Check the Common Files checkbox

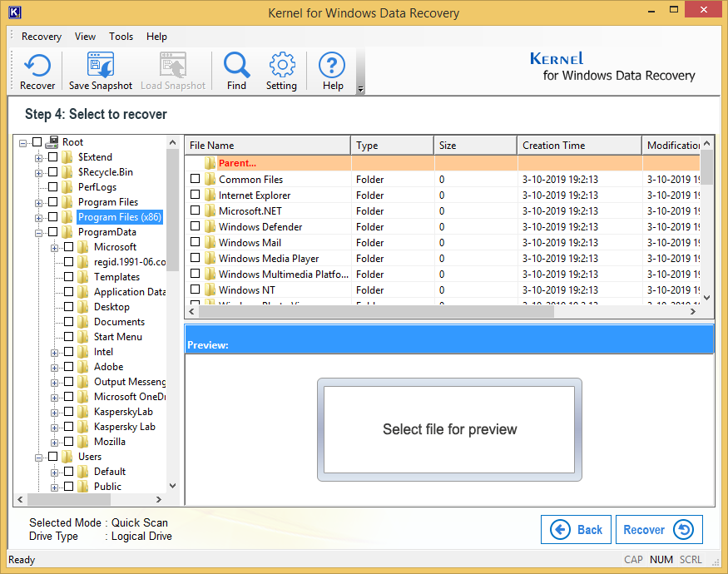pyautogui.click(x=195, y=179)
